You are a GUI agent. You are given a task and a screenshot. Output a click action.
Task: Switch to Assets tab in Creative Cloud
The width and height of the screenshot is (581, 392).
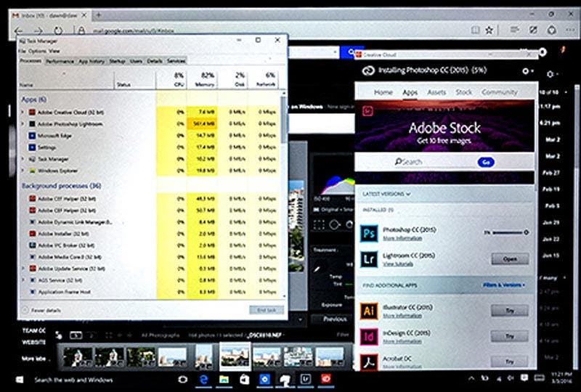(436, 92)
